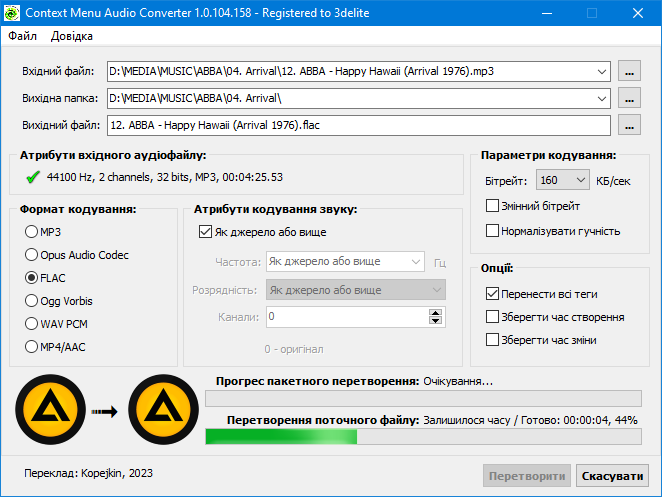Click the Скасувати button to cancel
Screen dimensions: 662x497
pos(612,476)
